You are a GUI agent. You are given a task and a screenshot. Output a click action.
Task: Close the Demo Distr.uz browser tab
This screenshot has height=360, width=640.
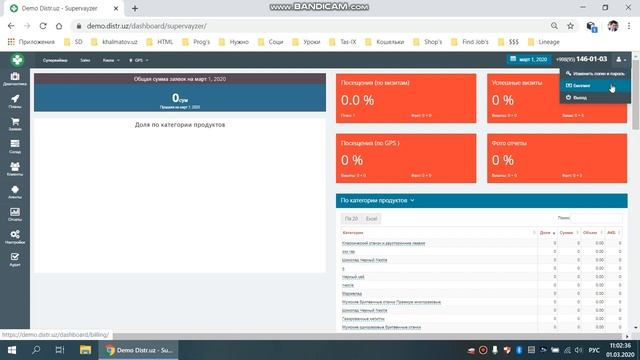pyautogui.click(x=116, y=8)
